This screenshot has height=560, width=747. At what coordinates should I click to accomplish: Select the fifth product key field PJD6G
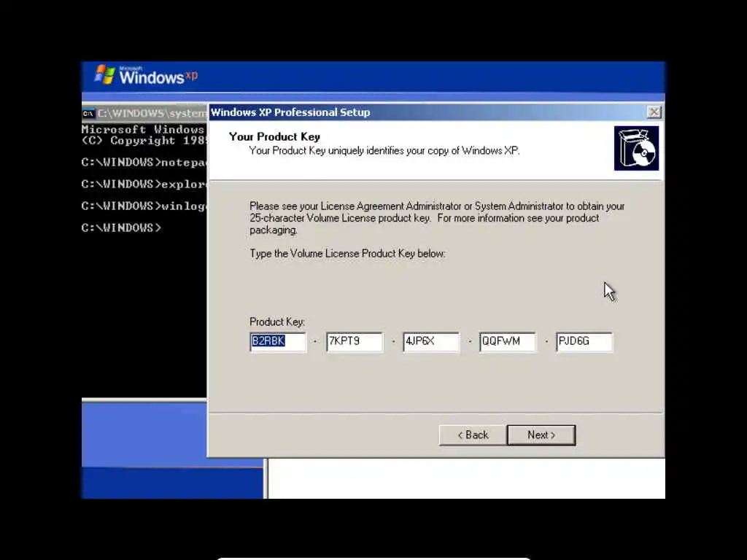(584, 341)
